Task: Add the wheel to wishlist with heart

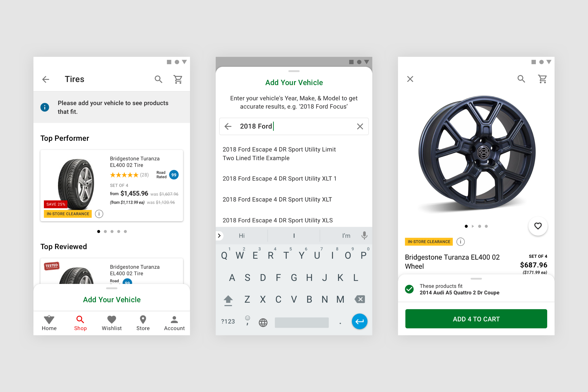Action: 538,226
